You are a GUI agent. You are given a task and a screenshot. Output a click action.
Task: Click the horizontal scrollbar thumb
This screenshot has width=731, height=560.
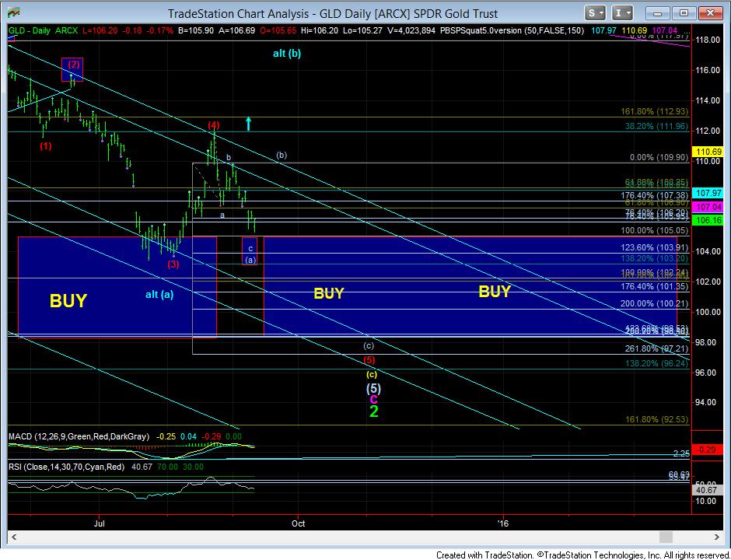[x=666, y=537]
